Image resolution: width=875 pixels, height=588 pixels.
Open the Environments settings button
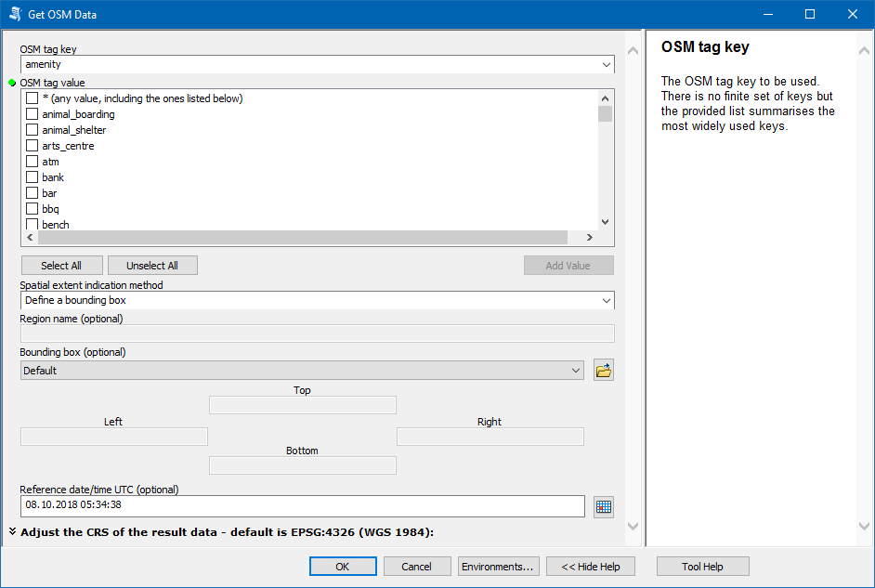498,567
